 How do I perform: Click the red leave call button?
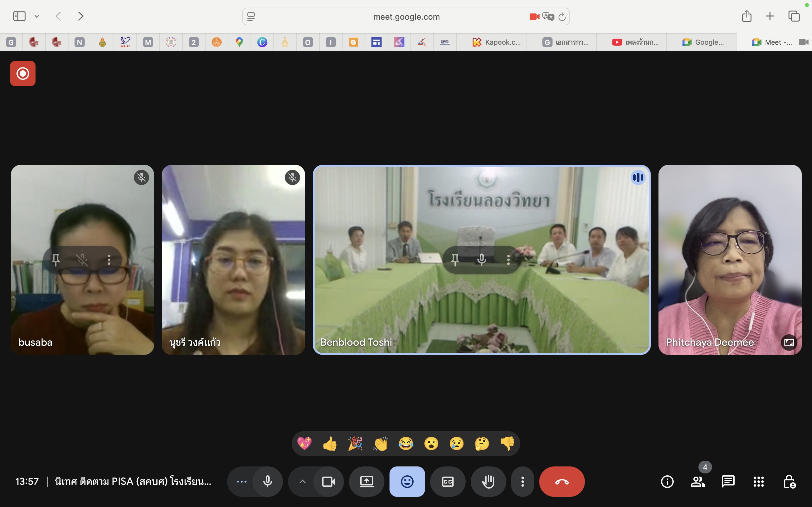pyautogui.click(x=562, y=482)
